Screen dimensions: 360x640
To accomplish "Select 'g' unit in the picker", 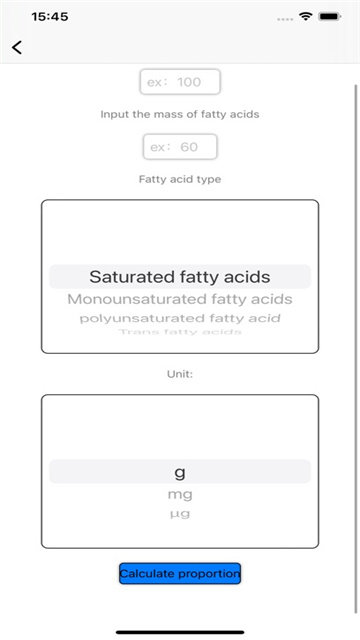I will pyautogui.click(x=180, y=472).
